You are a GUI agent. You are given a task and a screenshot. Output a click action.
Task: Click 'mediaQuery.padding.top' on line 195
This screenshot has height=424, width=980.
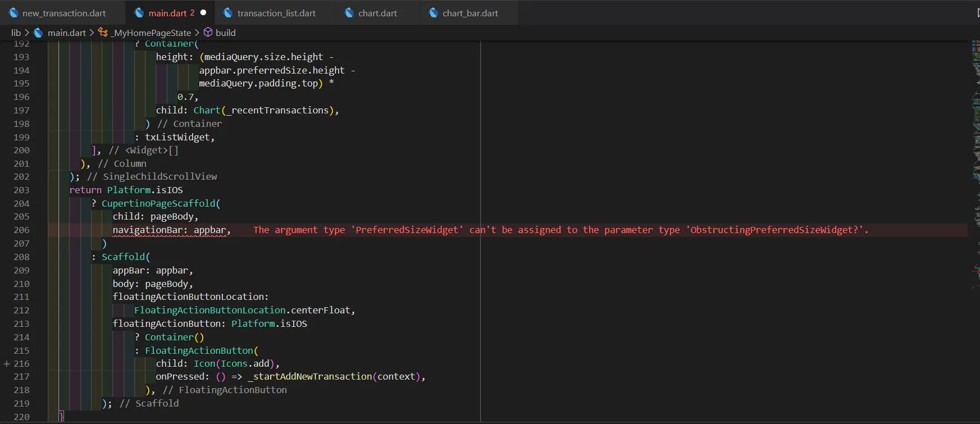258,83
